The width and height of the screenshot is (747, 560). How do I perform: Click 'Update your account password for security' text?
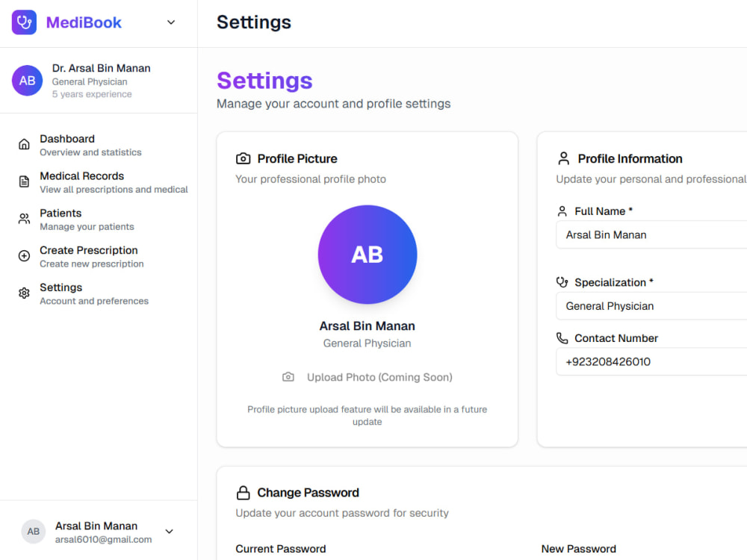pyautogui.click(x=342, y=513)
